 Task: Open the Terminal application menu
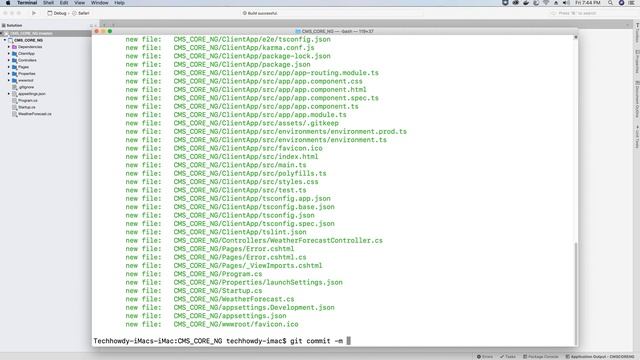[27, 3]
